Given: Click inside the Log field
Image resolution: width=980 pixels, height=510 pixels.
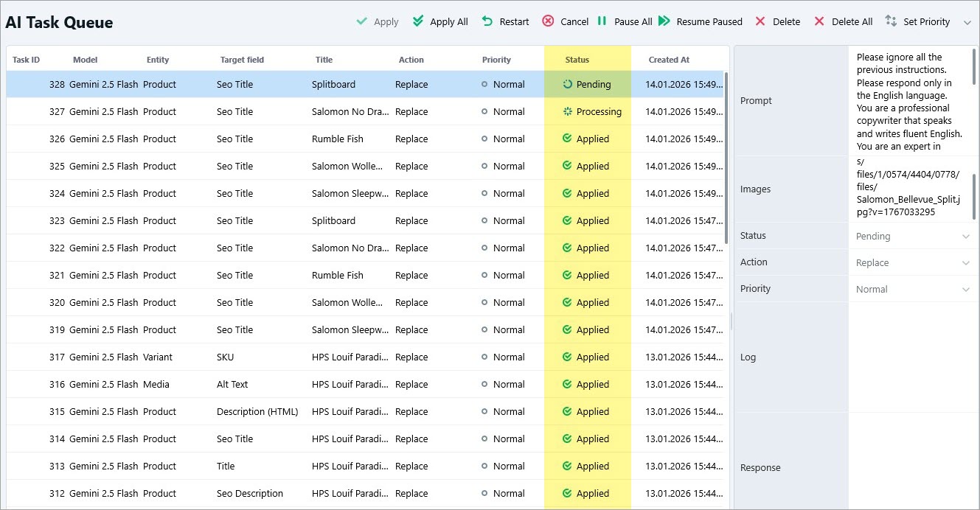Looking at the screenshot, I should pos(914,357).
